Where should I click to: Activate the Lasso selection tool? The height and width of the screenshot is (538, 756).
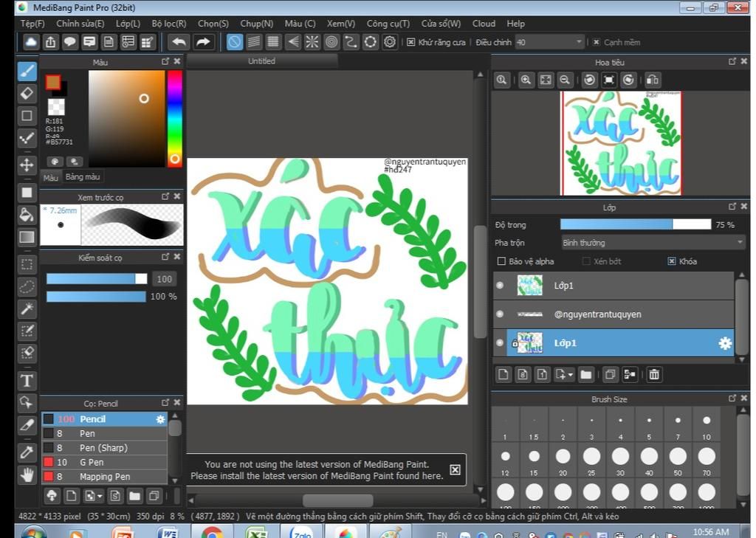27,287
